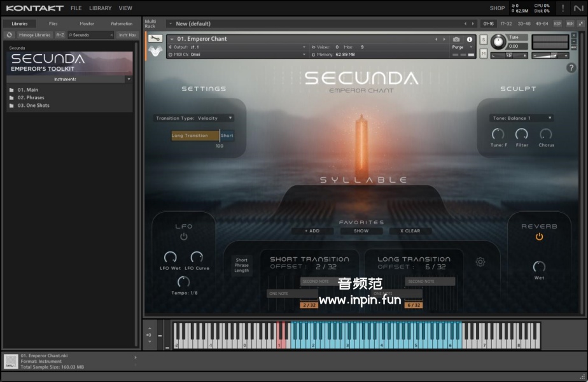
Task: Toggle the AUX button
Action: tap(570, 24)
